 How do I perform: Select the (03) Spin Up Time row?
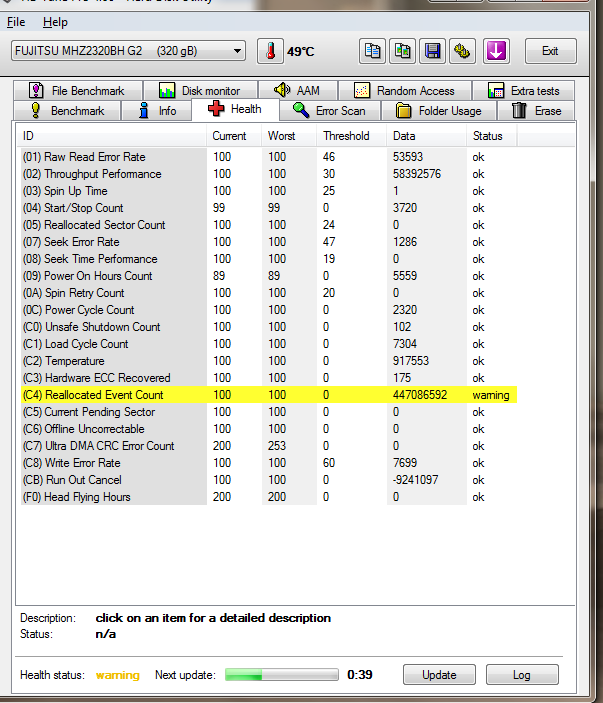(x=269, y=191)
